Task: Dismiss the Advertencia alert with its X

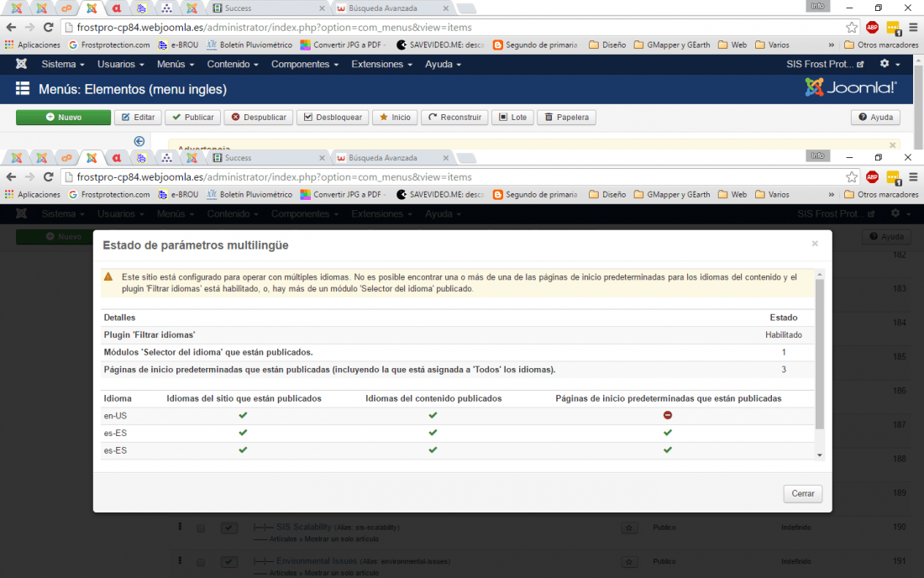Action: [x=892, y=145]
